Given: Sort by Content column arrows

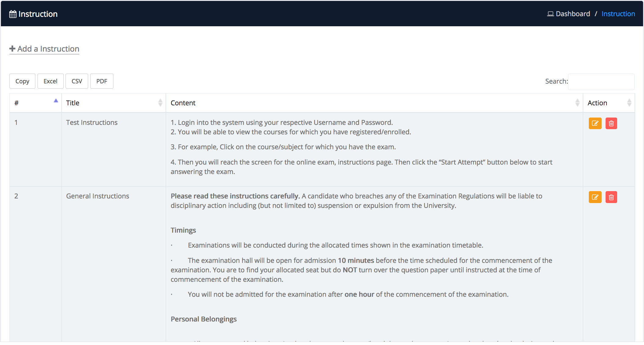Looking at the screenshot, I should (x=577, y=103).
